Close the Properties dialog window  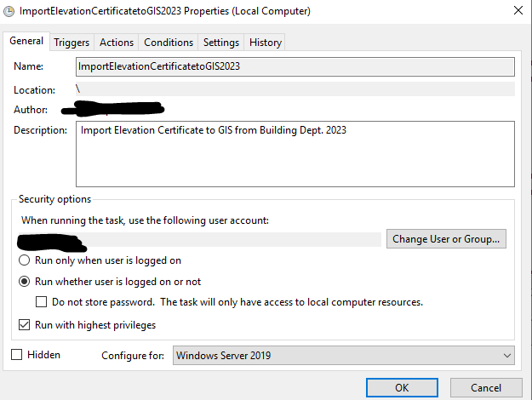[518, 12]
